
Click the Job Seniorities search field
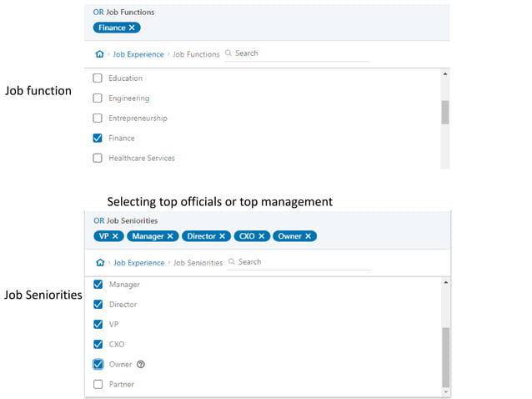299,262
